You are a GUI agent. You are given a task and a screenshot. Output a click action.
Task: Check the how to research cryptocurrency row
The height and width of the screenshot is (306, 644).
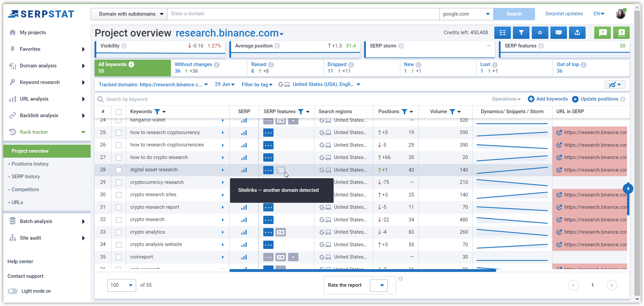(119, 133)
